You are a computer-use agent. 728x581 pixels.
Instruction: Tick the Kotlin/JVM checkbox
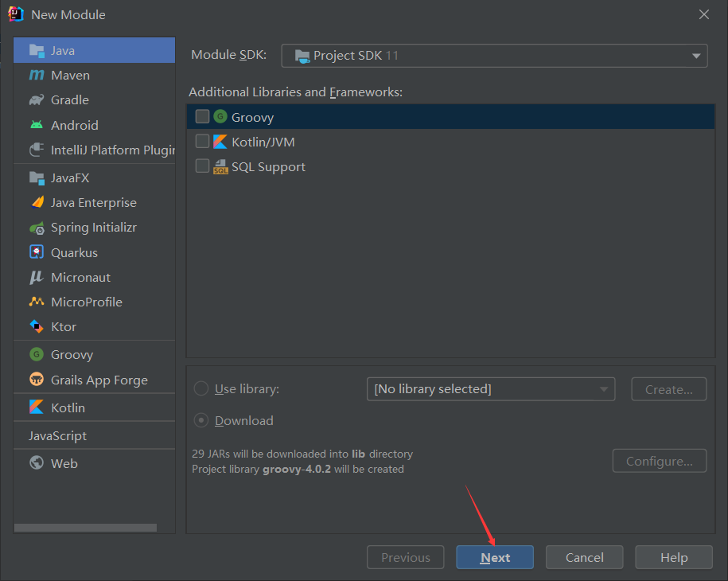[x=202, y=142]
